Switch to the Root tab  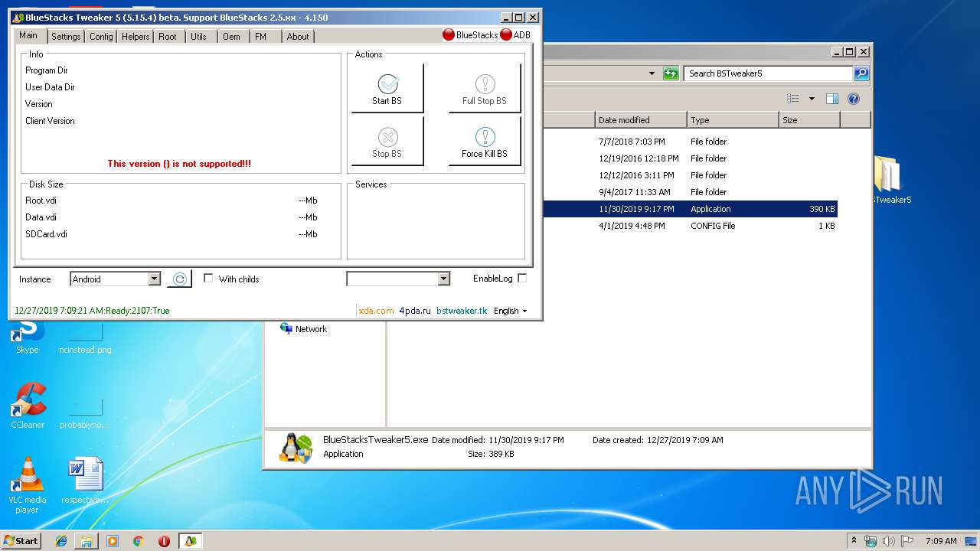[x=168, y=36]
